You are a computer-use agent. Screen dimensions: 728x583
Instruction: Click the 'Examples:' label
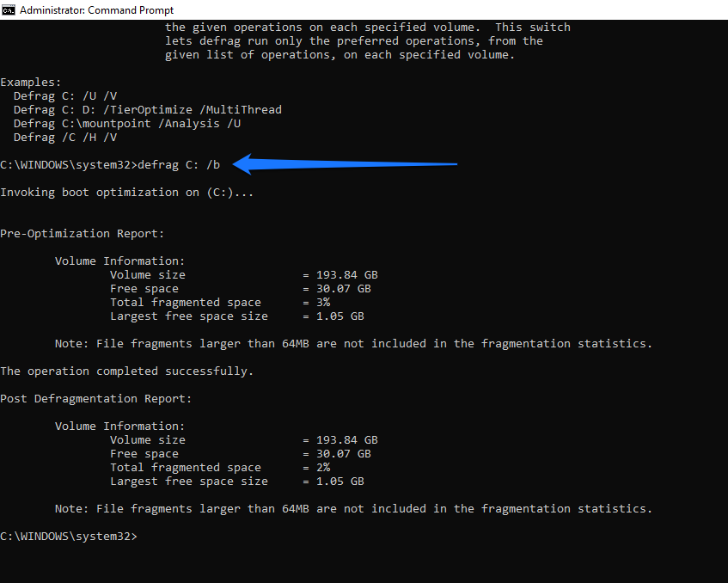(31, 82)
